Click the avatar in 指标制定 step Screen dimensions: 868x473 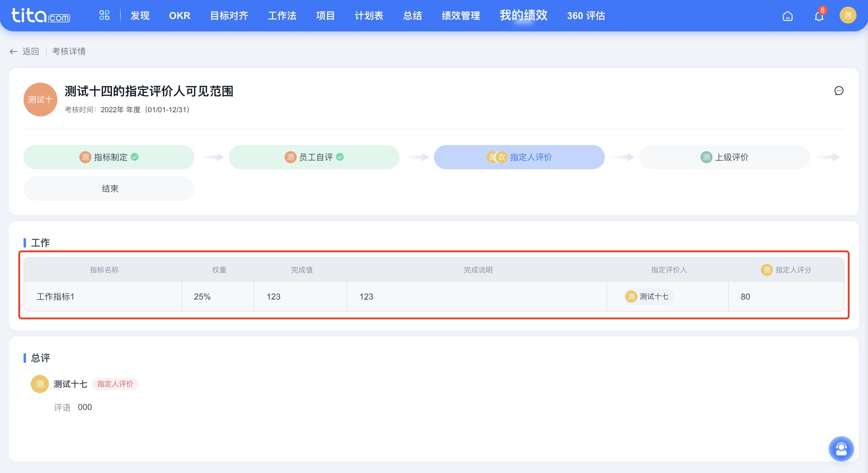pos(85,157)
